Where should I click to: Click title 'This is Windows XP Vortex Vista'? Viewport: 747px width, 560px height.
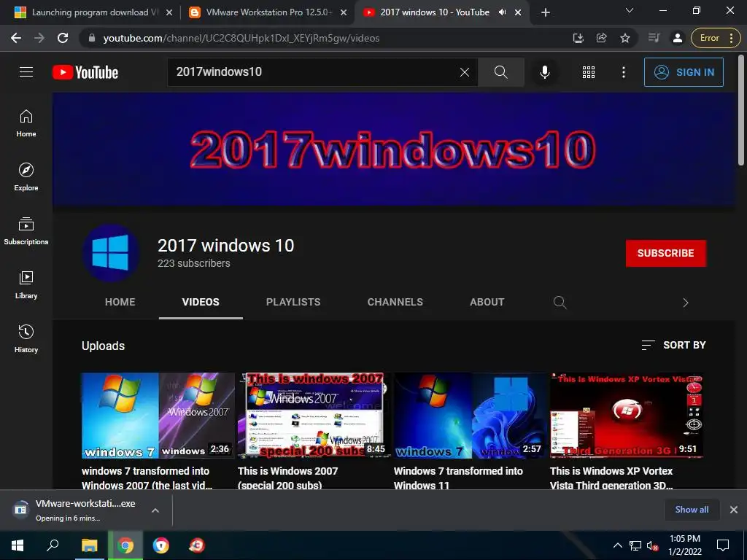click(x=612, y=478)
